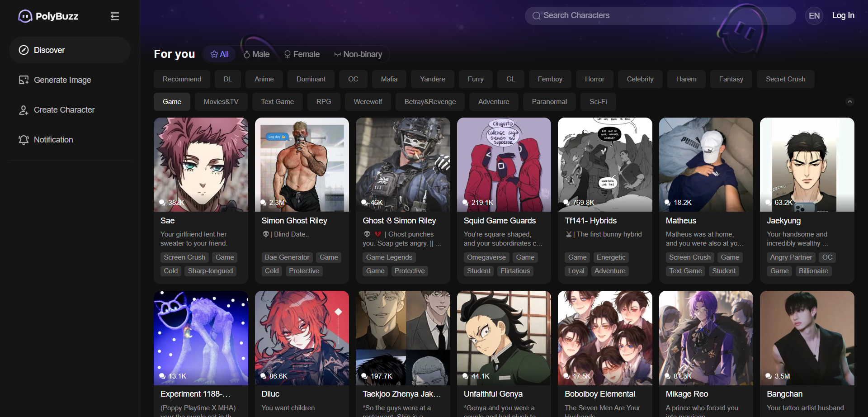Click the Squid Game Guards title
This screenshot has width=868, height=417.
(x=500, y=221)
